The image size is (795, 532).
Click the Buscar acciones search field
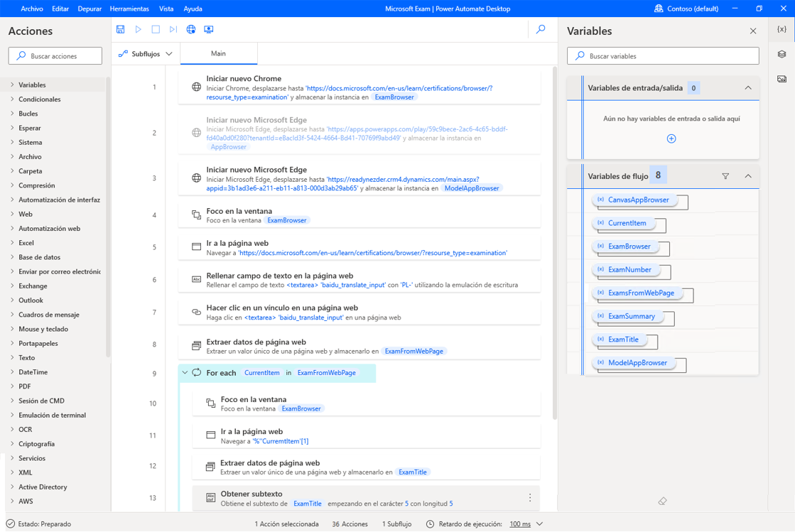[x=55, y=55]
